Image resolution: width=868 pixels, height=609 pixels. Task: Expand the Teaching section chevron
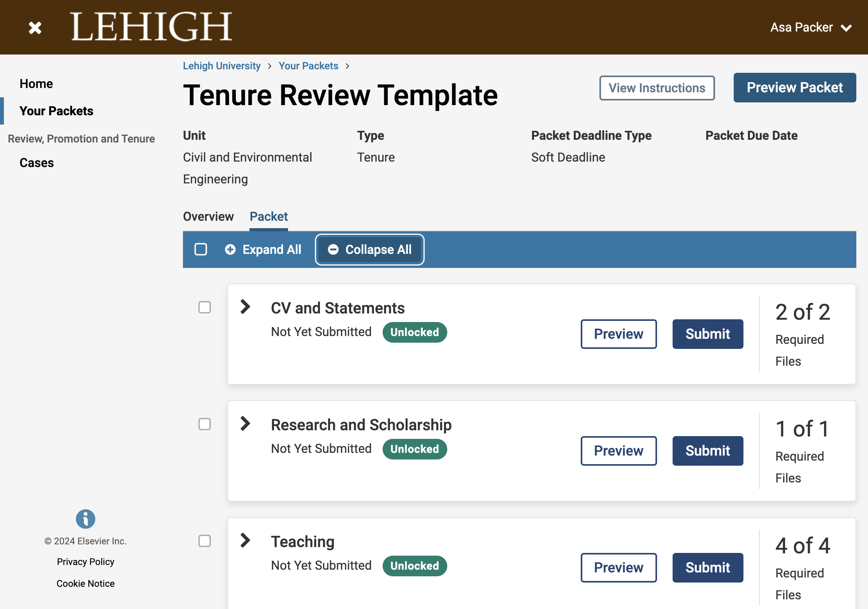245,540
